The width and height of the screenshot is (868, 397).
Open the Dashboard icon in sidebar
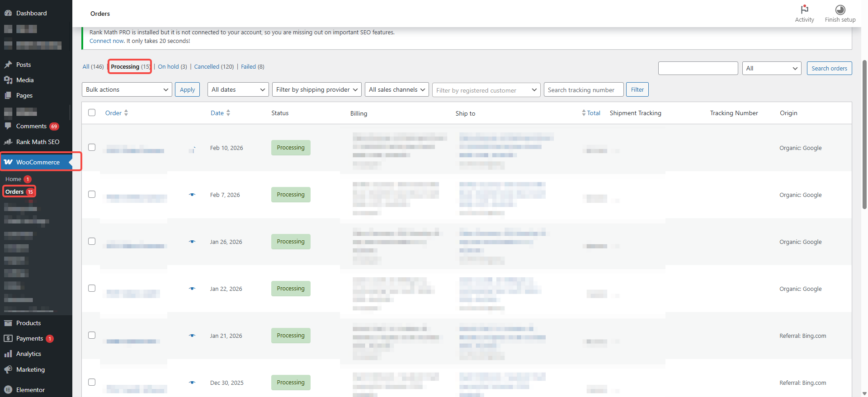[x=8, y=13]
